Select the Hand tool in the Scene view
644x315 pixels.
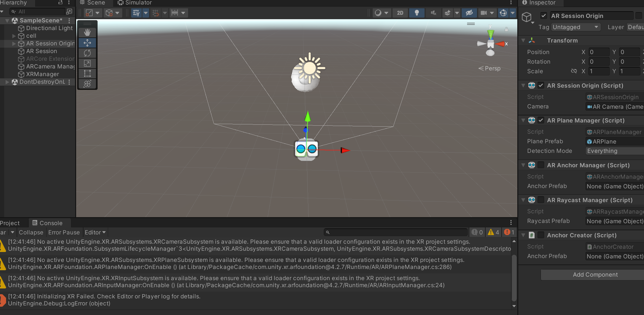pyautogui.click(x=87, y=32)
